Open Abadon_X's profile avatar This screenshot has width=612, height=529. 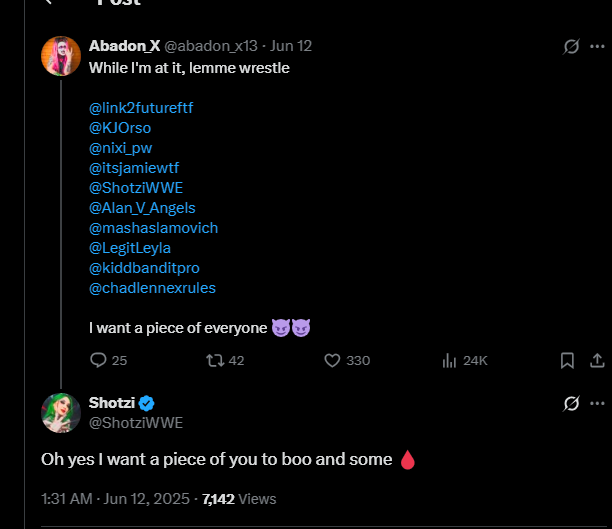pyautogui.click(x=61, y=56)
